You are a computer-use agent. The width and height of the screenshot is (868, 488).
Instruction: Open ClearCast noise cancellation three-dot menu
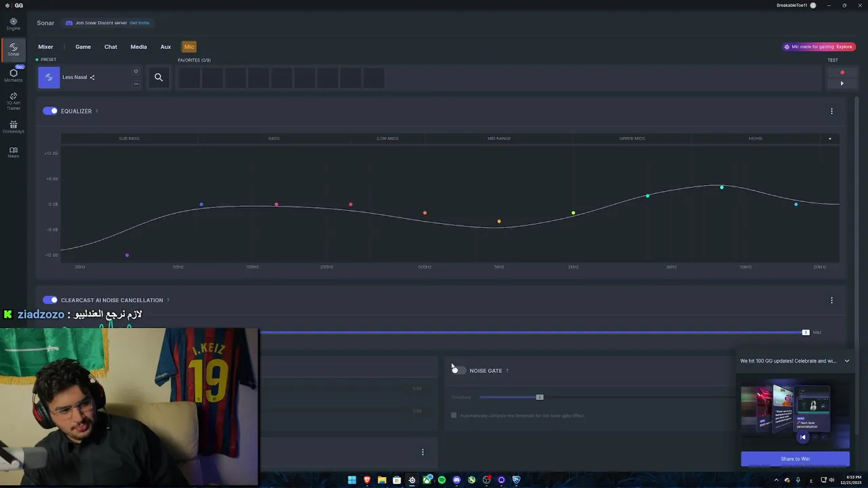point(831,300)
